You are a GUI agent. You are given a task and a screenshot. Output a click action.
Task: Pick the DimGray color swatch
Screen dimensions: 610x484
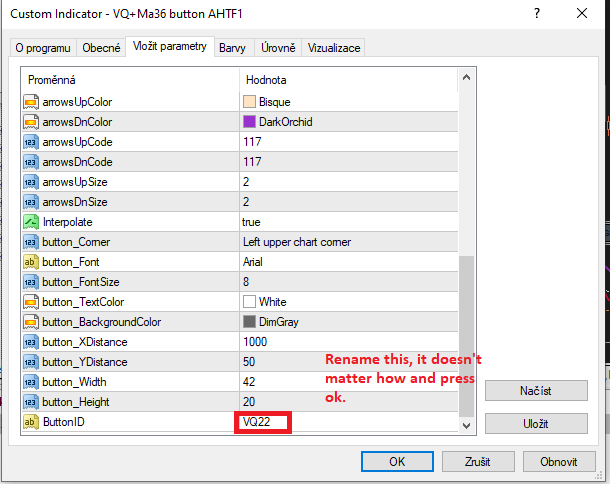click(x=249, y=322)
